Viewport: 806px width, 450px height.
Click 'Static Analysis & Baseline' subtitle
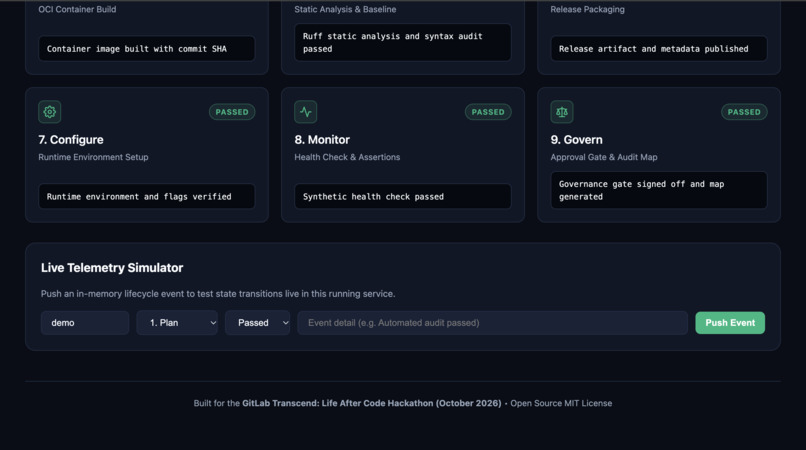pos(345,9)
